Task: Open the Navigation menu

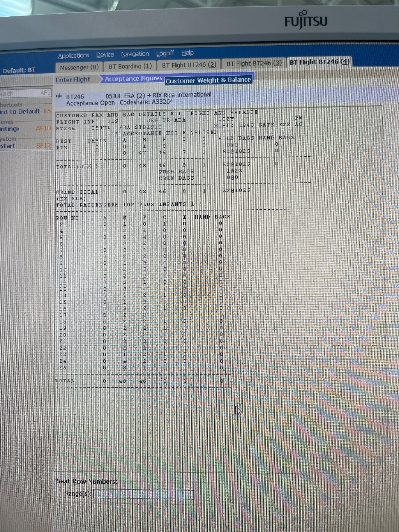Action: coord(135,54)
